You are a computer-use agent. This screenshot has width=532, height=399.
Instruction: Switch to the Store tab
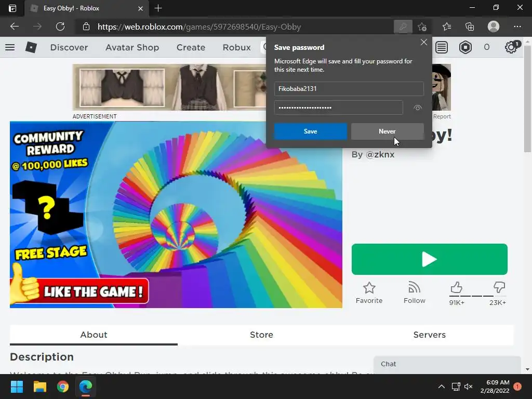[x=261, y=335]
